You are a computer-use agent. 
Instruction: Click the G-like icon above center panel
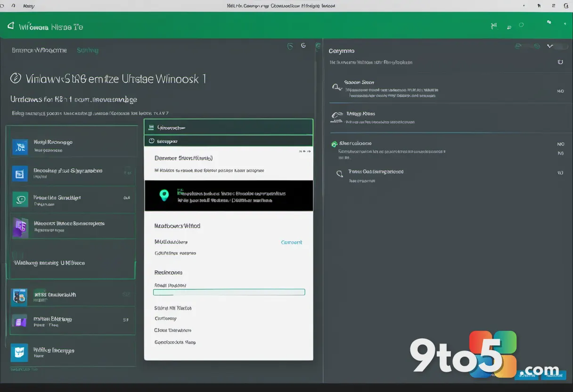pos(303,46)
